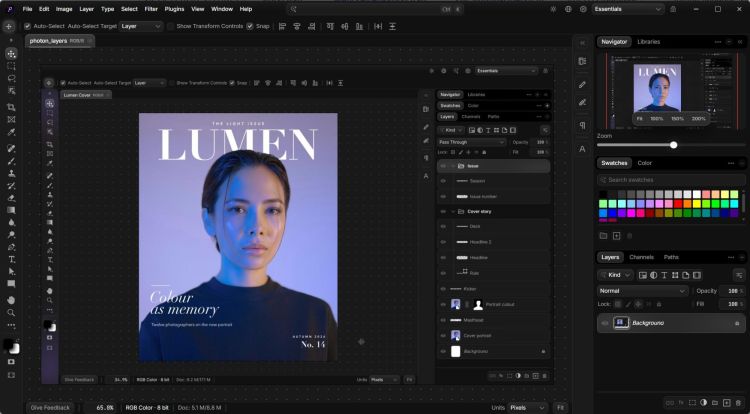750x414 pixels.
Task: Create a new swatch group folder
Action: (603, 236)
